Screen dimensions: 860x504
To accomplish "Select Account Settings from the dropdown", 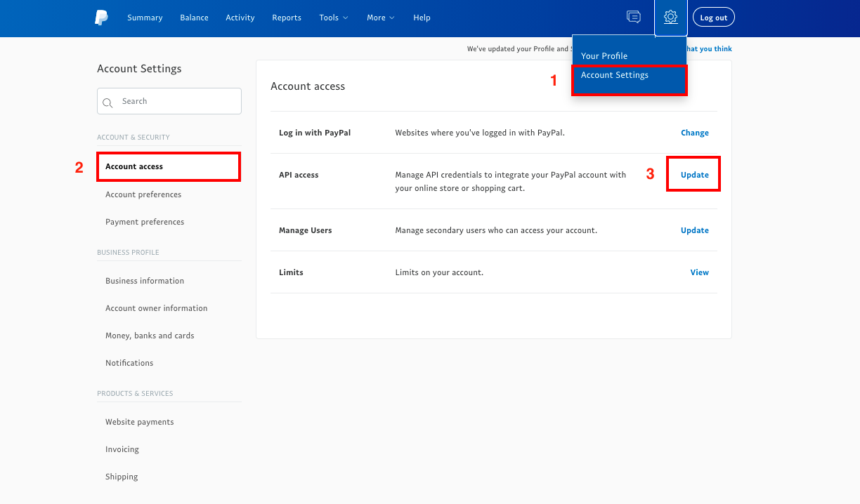I will pyautogui.click(x=615, y=75).
